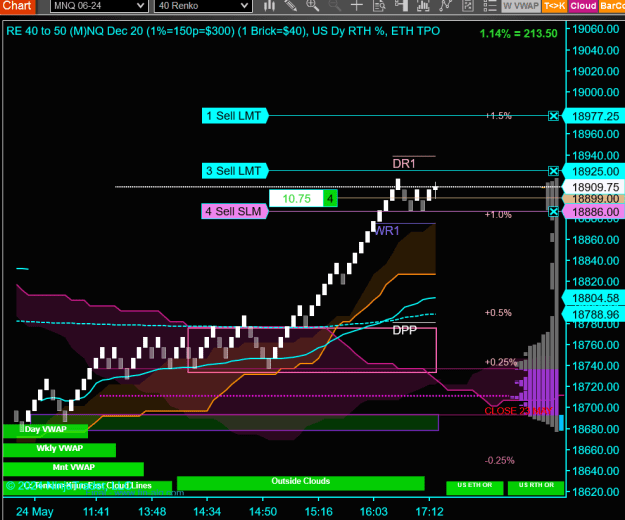This screenshot has width=625, height=520.
Task: Toggle the W VWAP button
Action: [521, 6]
